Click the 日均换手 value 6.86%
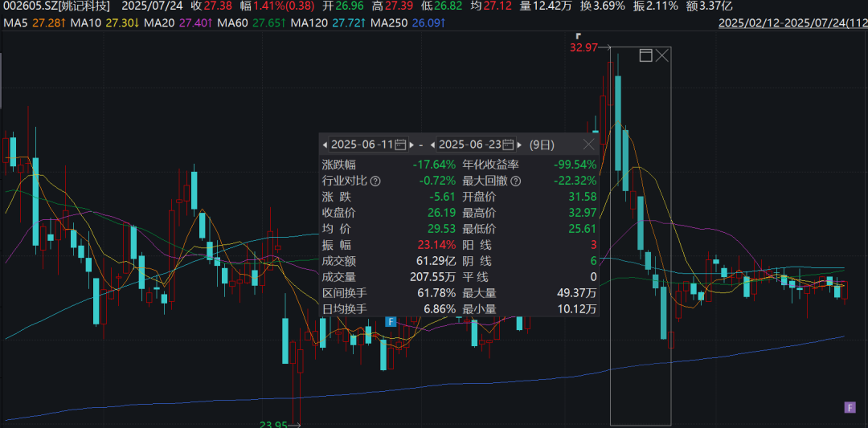868x428 pixels. coord(440,309)
